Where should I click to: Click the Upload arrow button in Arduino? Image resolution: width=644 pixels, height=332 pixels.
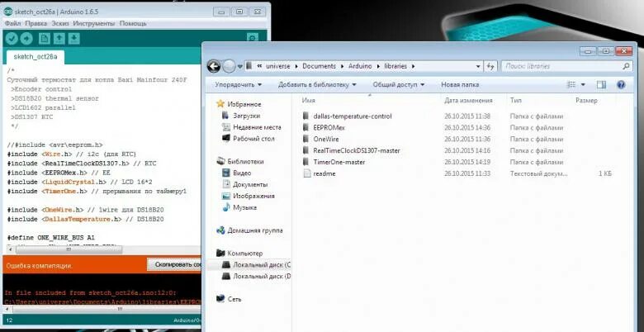(26, 39)
